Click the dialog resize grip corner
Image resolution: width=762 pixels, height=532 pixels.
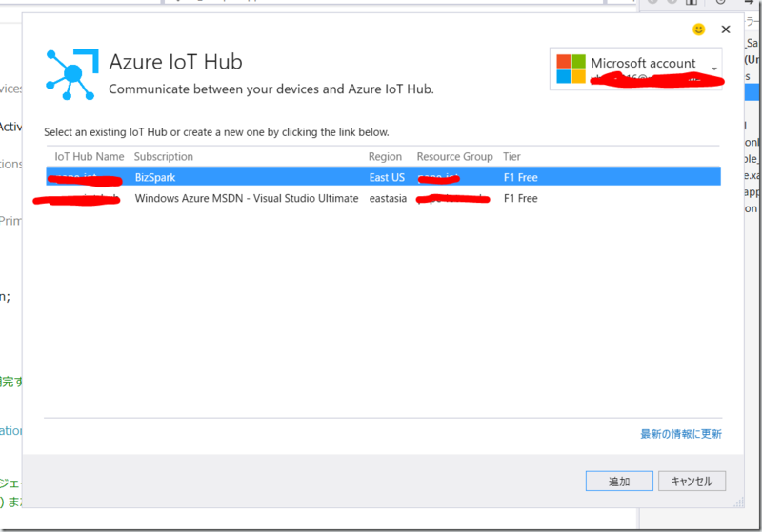click(739, 502)
